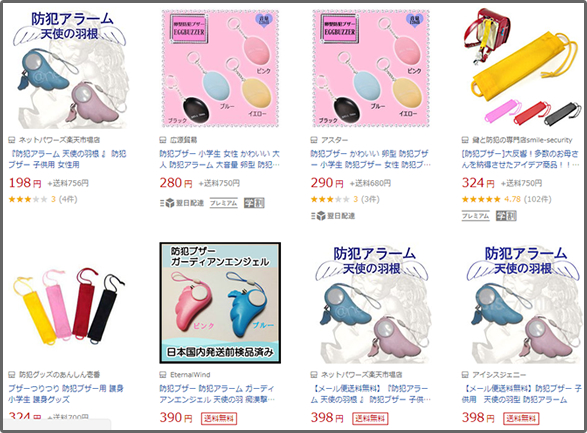
Task: Click shop icon next to EternalWind
Action: (163, 375)
